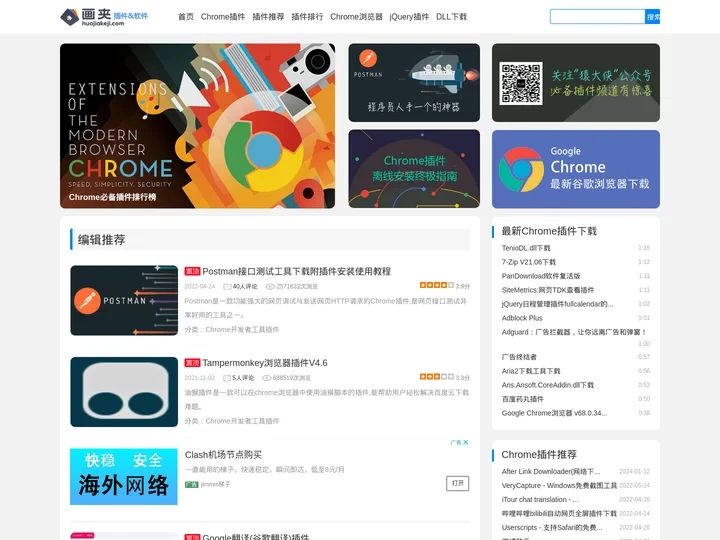Open Tampermonkey's Chrome开发者工具插件 category link
The width and height of the screenshot is (720, 540).
242,421
